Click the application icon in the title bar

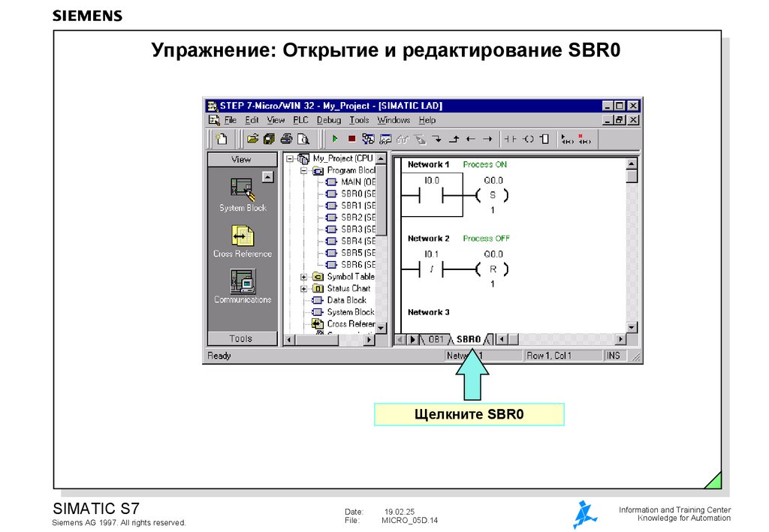click(x=213, y=106)
